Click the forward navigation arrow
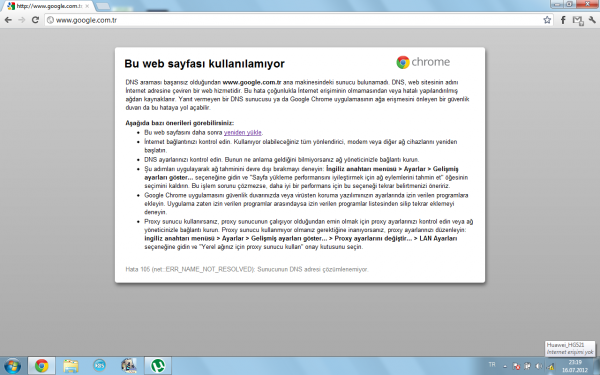This screenshot has width=600, height=375. [x=21, y=20]
